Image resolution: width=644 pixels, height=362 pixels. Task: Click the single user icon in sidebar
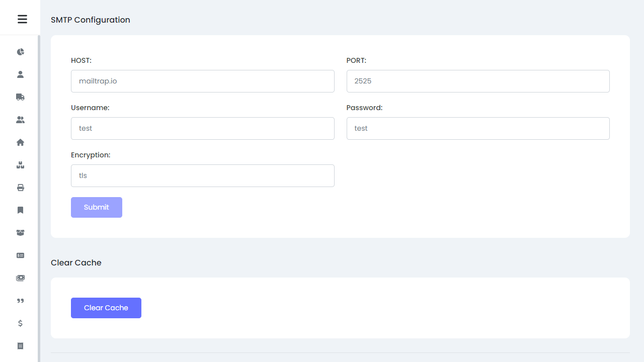20,74
